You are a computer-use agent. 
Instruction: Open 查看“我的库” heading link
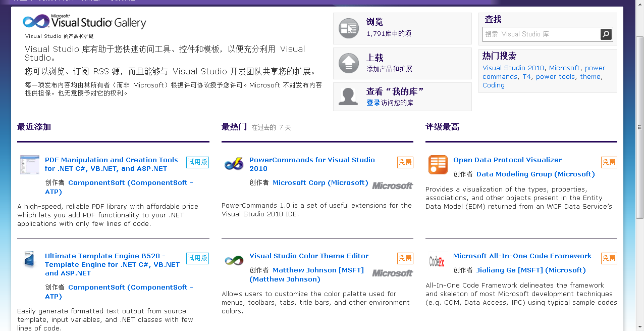(x=395, y=91)
